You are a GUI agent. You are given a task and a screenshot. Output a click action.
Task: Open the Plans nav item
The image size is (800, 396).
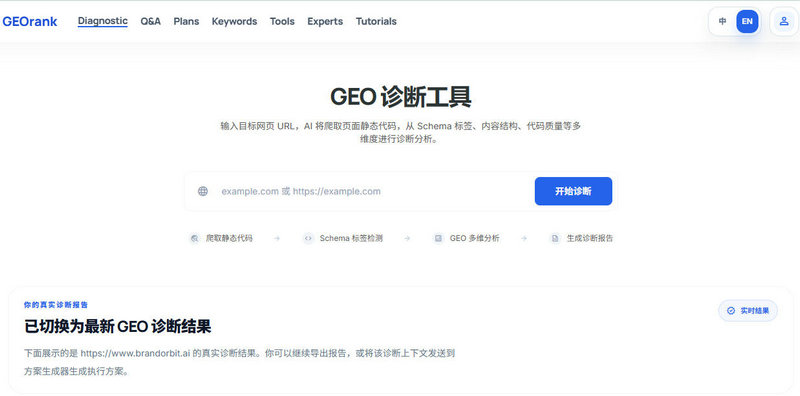(x=186, y=21)
